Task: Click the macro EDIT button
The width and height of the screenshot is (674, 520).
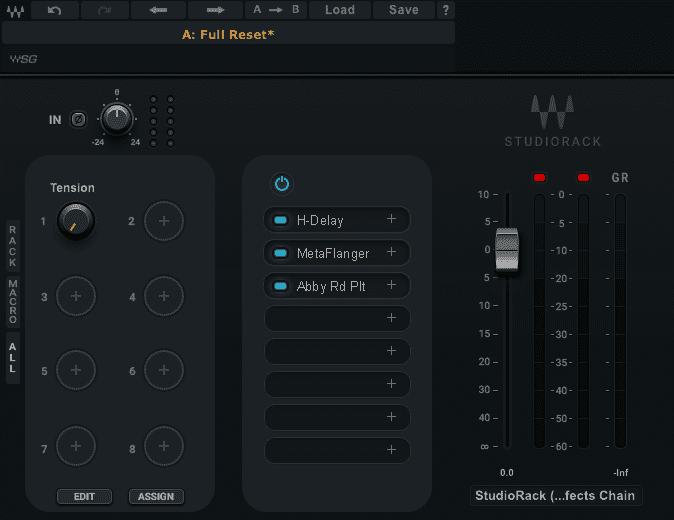Action: 84,496
